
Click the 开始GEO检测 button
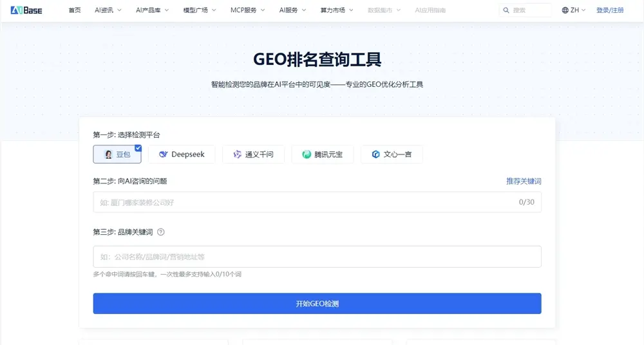pyautogui.click(x=317, y=304)
